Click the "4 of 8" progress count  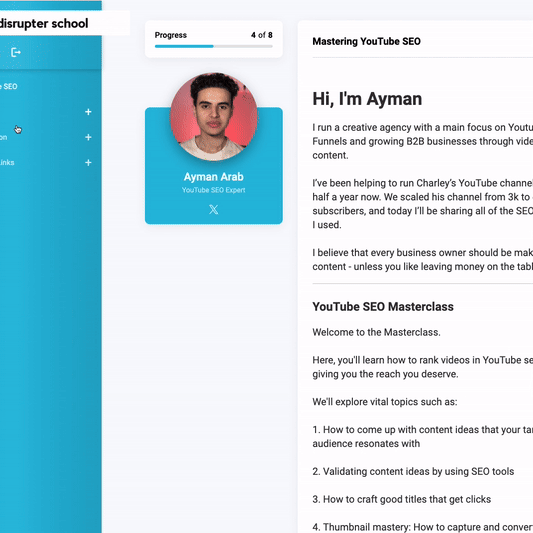[262, 35]
